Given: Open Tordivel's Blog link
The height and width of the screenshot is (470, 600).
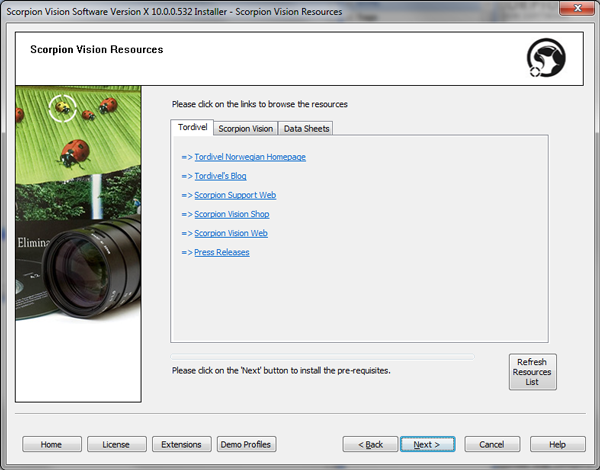Looking at the screenshot, I should 220,176.
